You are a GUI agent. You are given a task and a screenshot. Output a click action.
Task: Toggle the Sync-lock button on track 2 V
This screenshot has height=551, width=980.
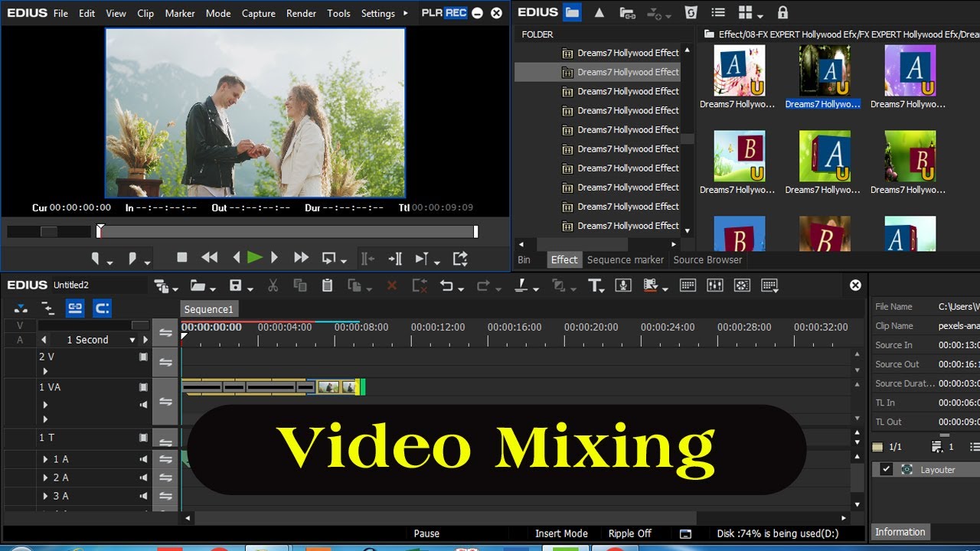tap(165, 362)
